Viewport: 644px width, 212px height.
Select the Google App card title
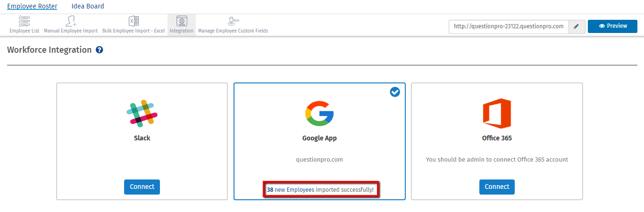click(319, 139)
